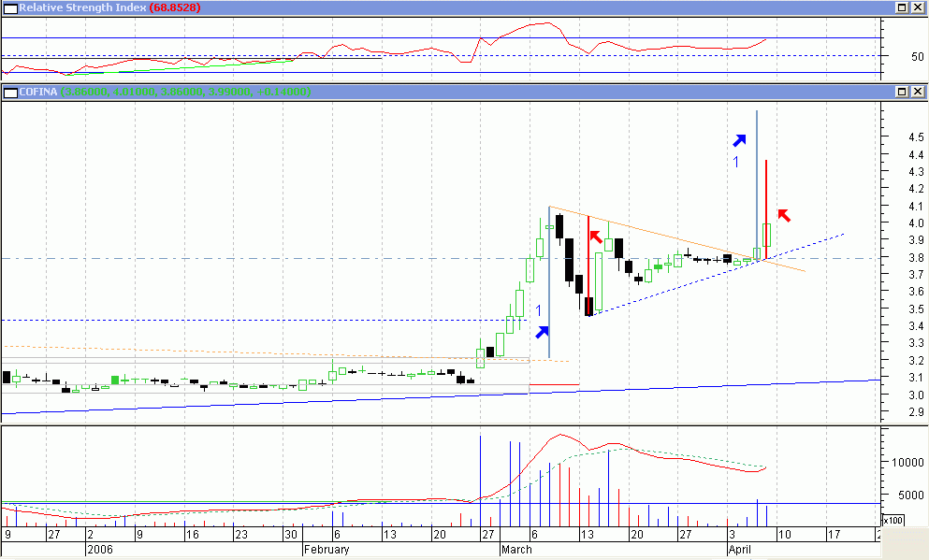Viewport: 929px width, 560px height.
Task: Click the 3.8 price axis label
Action: pos(916,258)
